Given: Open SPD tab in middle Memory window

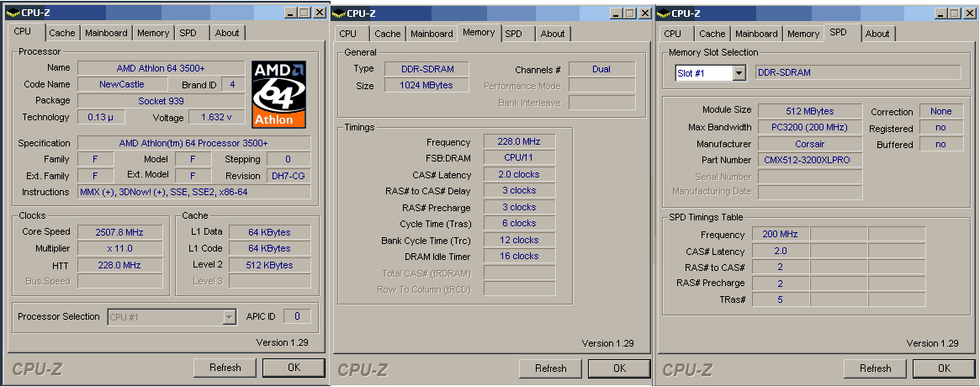Looking at the screenshot, I should (x=514, y=34).
